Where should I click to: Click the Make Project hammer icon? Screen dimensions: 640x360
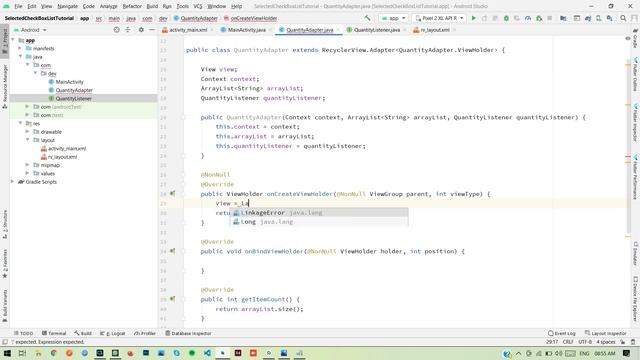tap(367, 18)
